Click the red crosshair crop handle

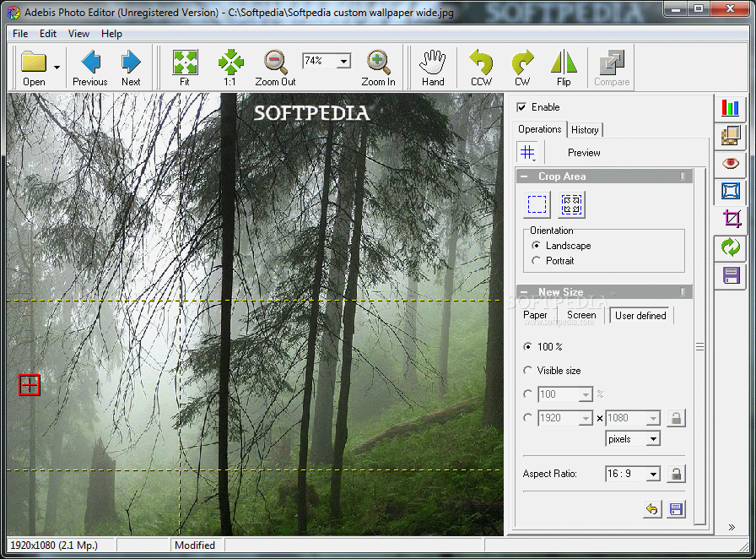(x=29, y=385)
